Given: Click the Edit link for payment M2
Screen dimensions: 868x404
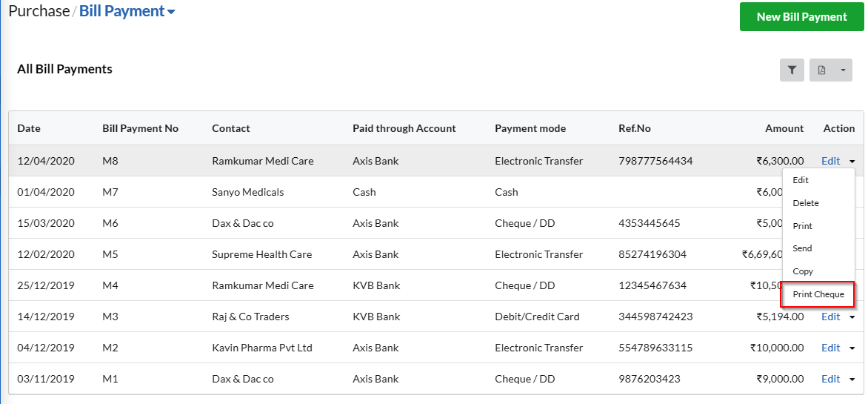Looking at the screenshot, I should click(830, 348).
